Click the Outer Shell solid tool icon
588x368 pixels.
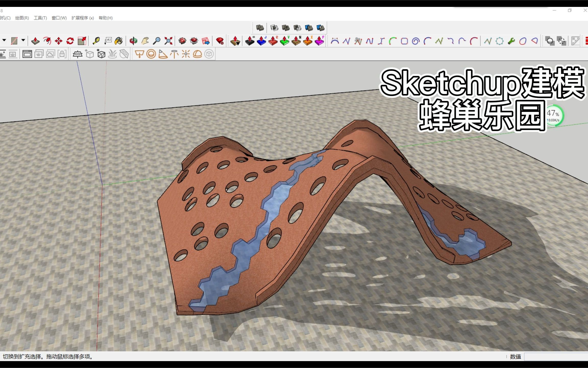(x=260, y=28)
